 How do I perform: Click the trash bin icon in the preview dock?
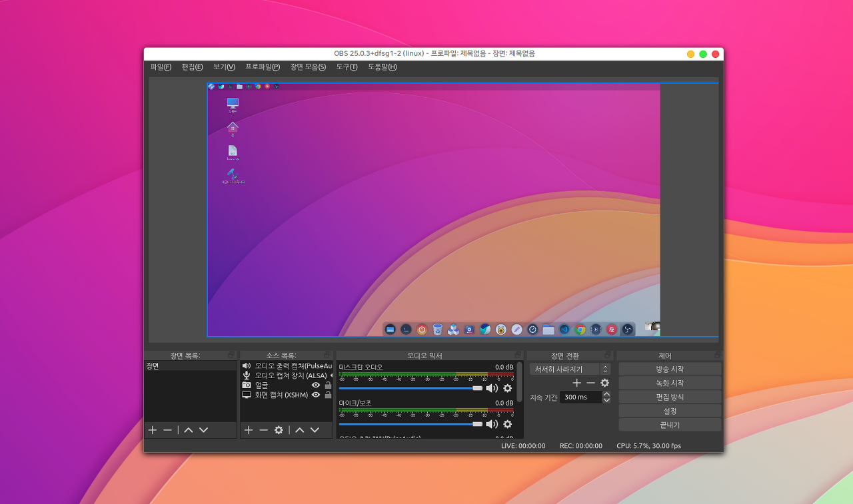[x=438, y=329]
